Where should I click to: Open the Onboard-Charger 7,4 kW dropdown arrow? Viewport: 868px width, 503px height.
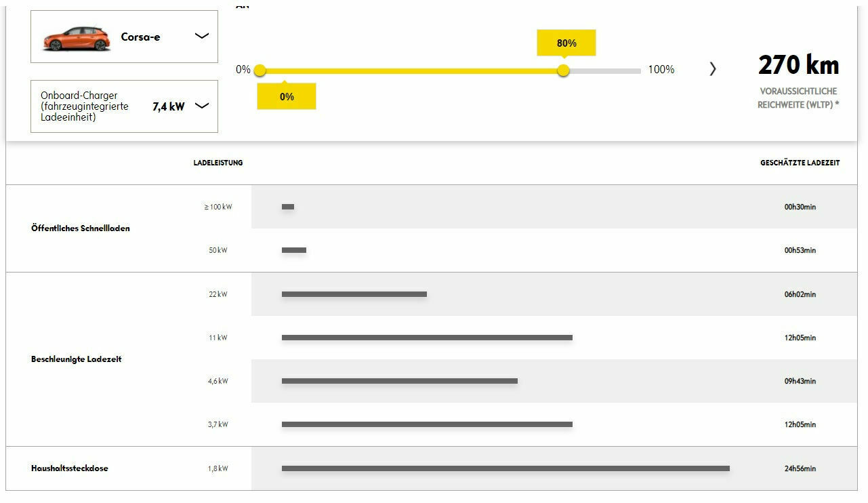[201, 106]
